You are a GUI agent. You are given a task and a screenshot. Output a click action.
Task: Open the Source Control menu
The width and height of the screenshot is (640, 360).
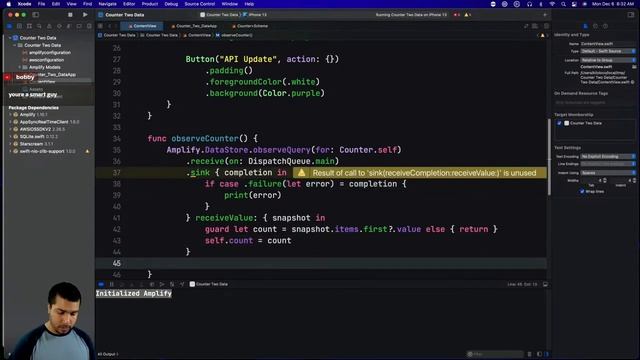(200, 4)
